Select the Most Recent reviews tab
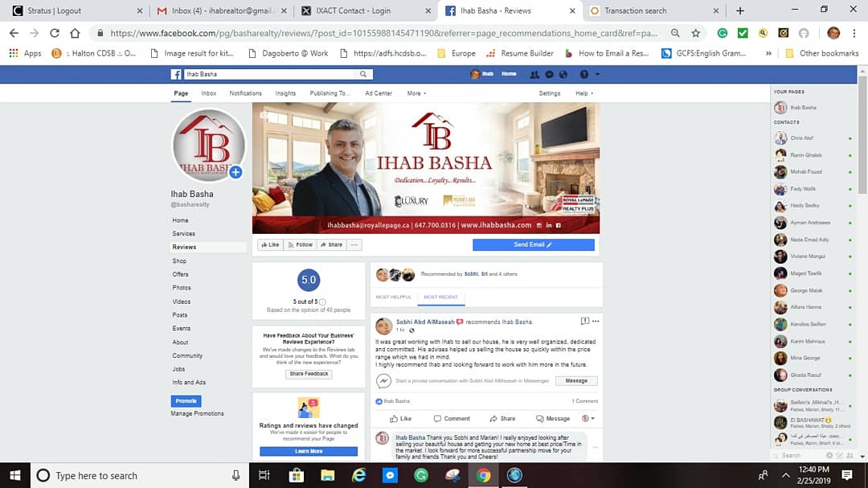 [x=440, y=297]
